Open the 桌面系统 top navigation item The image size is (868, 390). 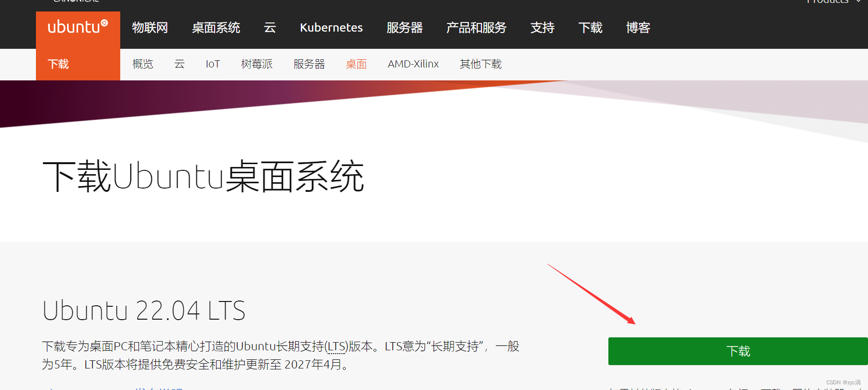(216, 28)
